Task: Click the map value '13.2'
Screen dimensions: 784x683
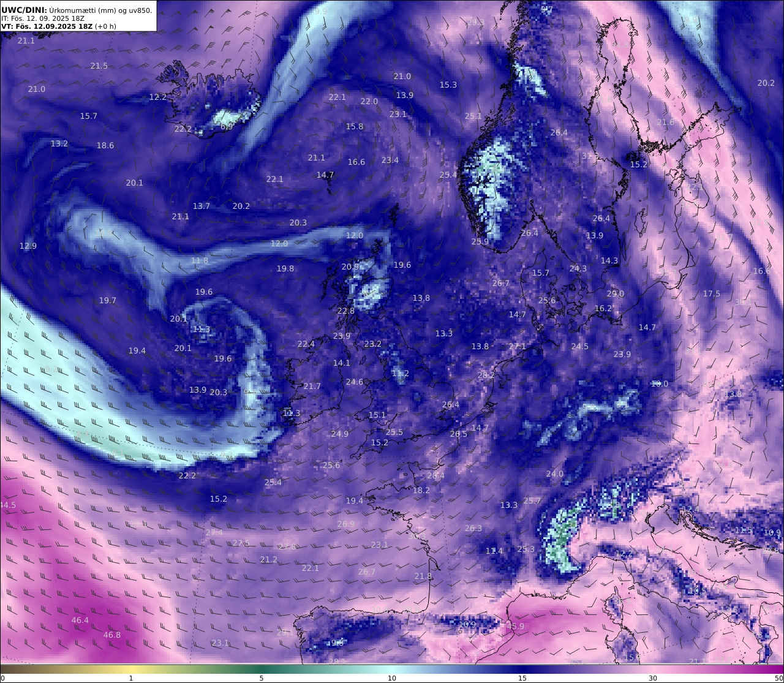Action: click(x=59, y=143)
